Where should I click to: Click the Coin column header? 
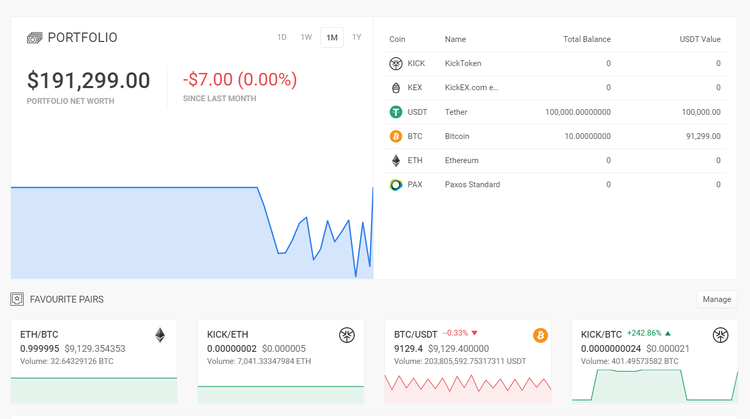(x=397, y=39)
